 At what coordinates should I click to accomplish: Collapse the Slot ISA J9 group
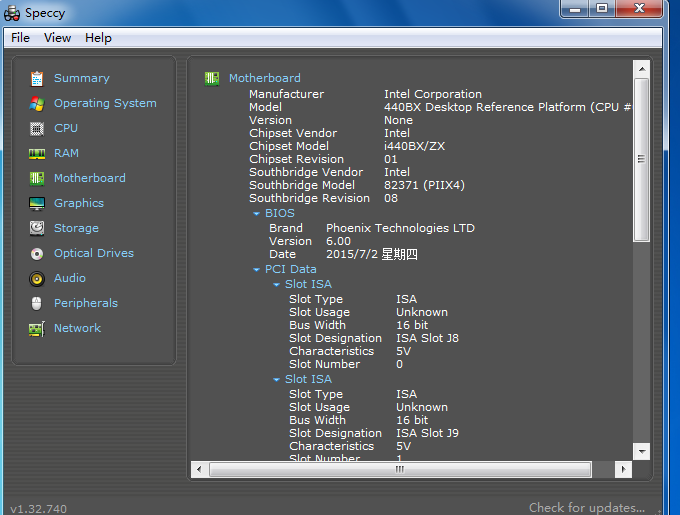tap(276, 380)
